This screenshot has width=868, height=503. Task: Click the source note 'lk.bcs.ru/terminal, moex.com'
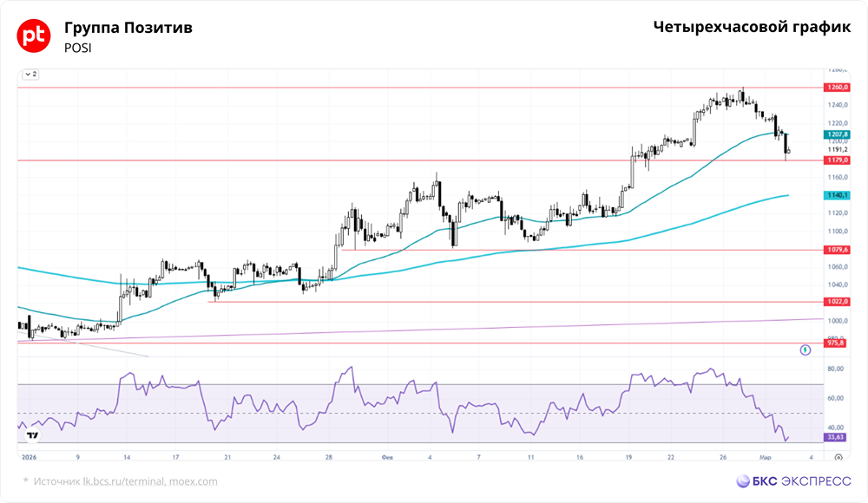150,481
